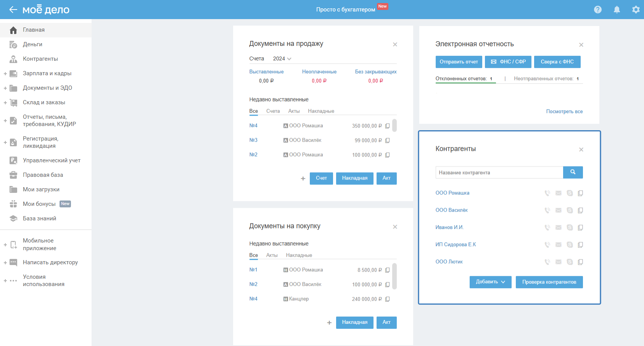
Task: Switch to the Счета tab in Документы на продажу
Action: coord(273,111)
